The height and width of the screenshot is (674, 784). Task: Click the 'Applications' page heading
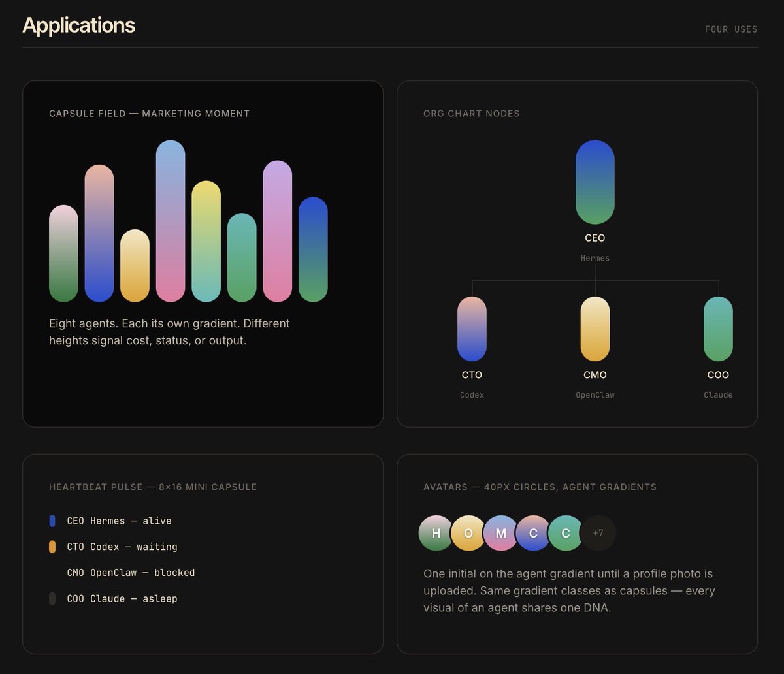click(78, 25)
